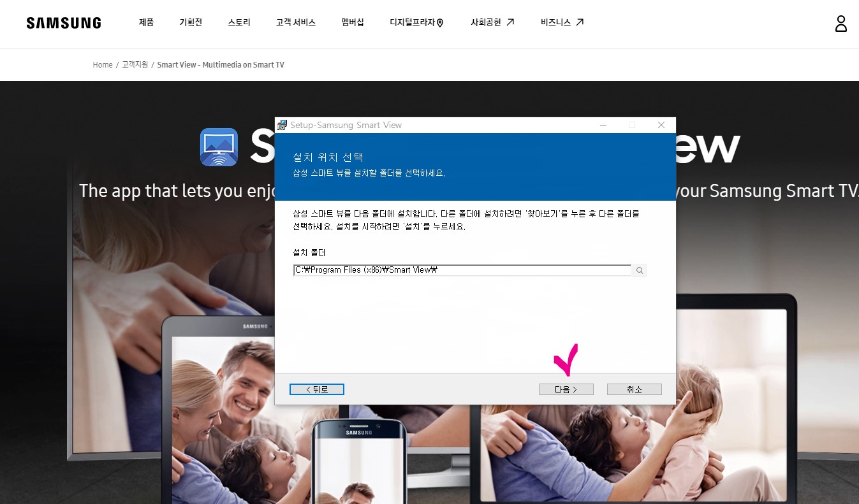The height and width of the screenshot is (504, 859).
Task: Go to Home in breadcrumb
Action: point(103,65)
